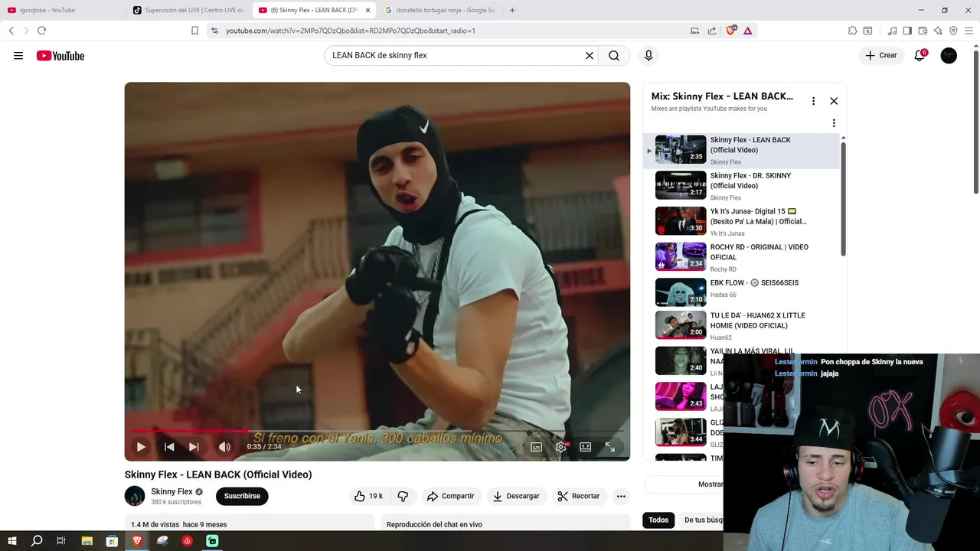Open the media control music note
The height and width of the screenshot is (551, 980).
click(892, 31)
